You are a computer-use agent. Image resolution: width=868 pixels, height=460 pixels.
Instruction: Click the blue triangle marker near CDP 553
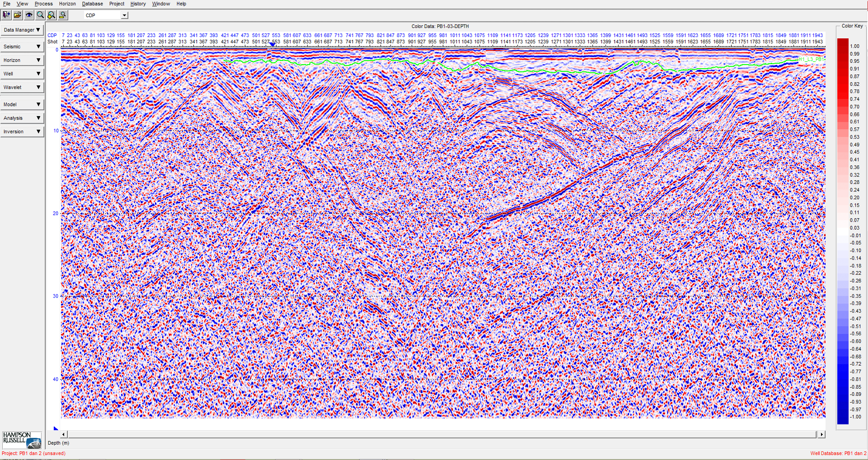point(272,44)
